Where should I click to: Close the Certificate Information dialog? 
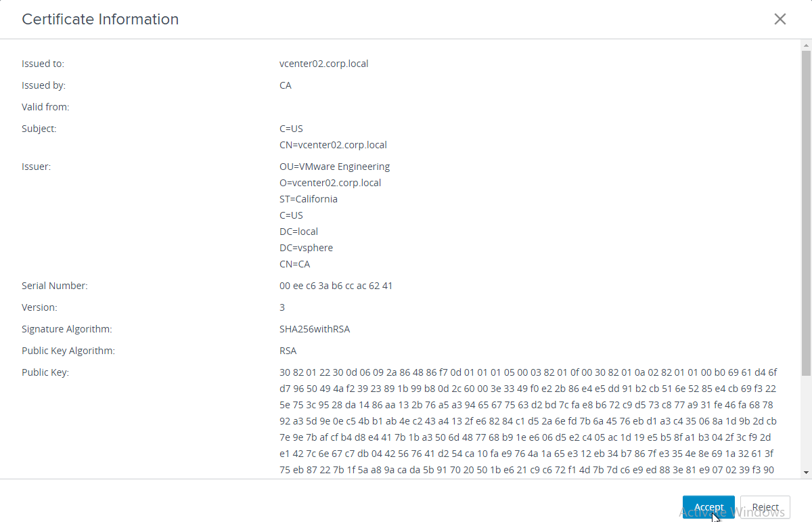780,19
